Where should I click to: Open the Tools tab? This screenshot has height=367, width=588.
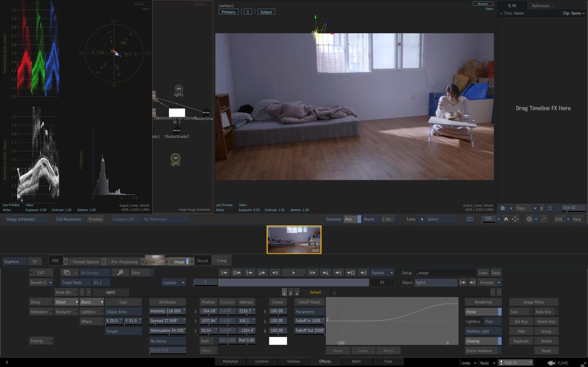pyautogui.click(x=388, y=362)
